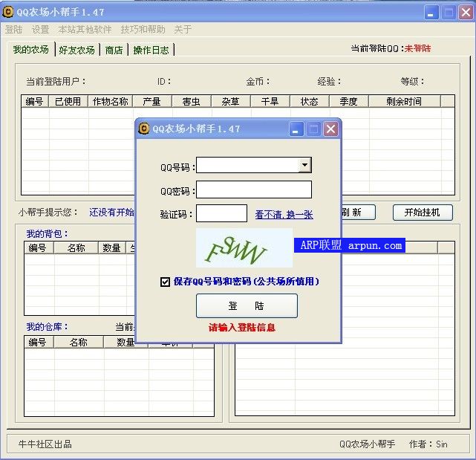This screenshot has width=476, height=460.
Task: Click the 开始挂机 button
Action: click(423, 213)
